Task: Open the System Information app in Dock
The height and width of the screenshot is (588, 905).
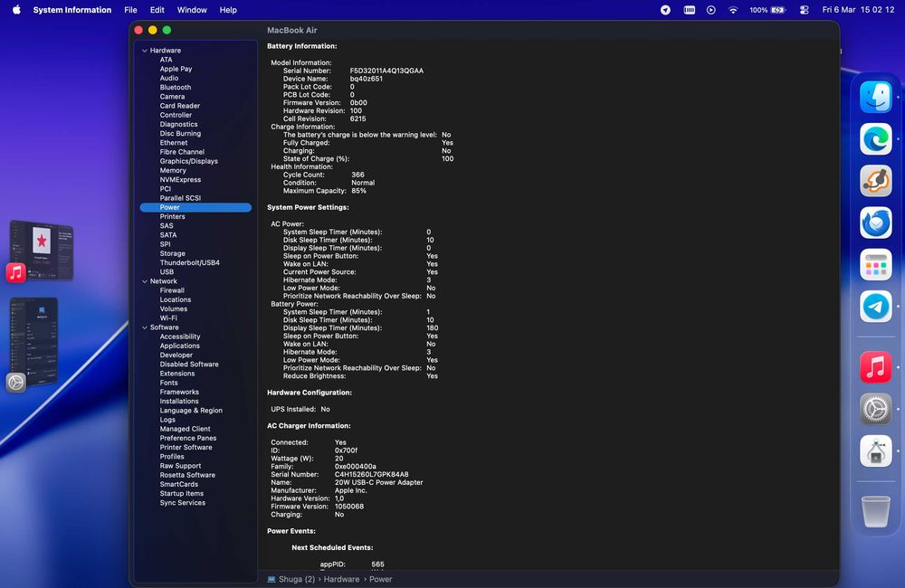Action: (x=875, y=451)
